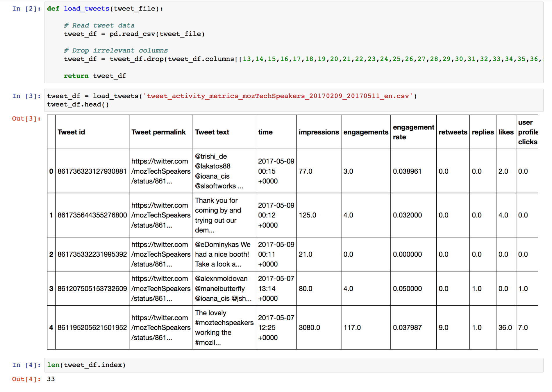Click the tweet_df.drop columns line
552x392 pixels.
[x=303, y=59]
